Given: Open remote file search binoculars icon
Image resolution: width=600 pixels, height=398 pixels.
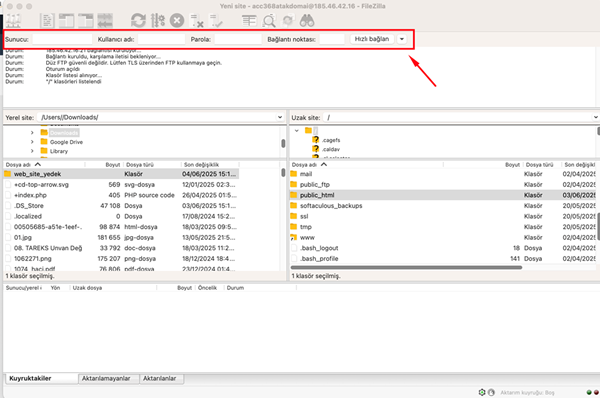Looking at the screenshot, I should (307, 20).
